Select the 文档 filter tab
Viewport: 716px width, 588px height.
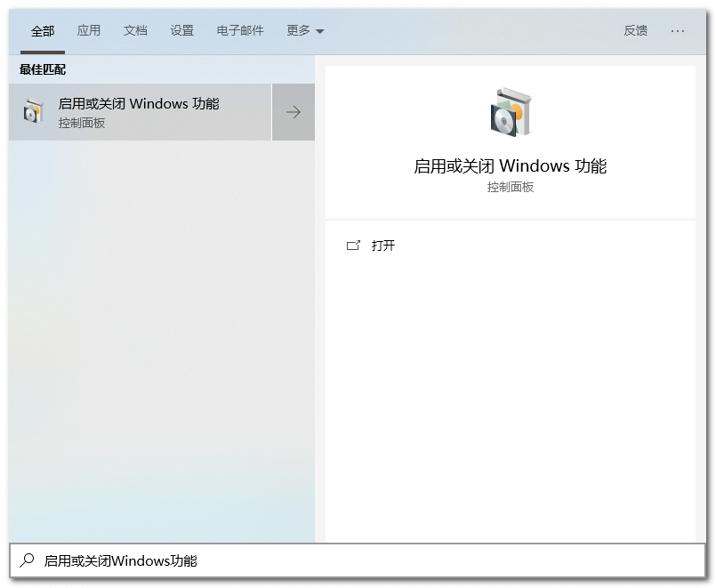[135, 30]
